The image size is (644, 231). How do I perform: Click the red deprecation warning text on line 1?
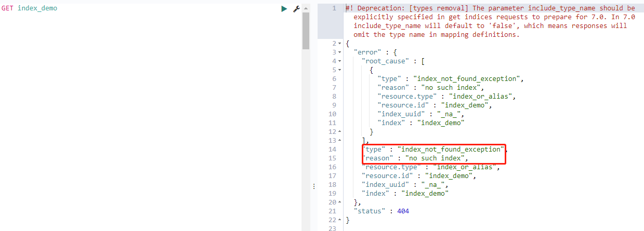490,22
